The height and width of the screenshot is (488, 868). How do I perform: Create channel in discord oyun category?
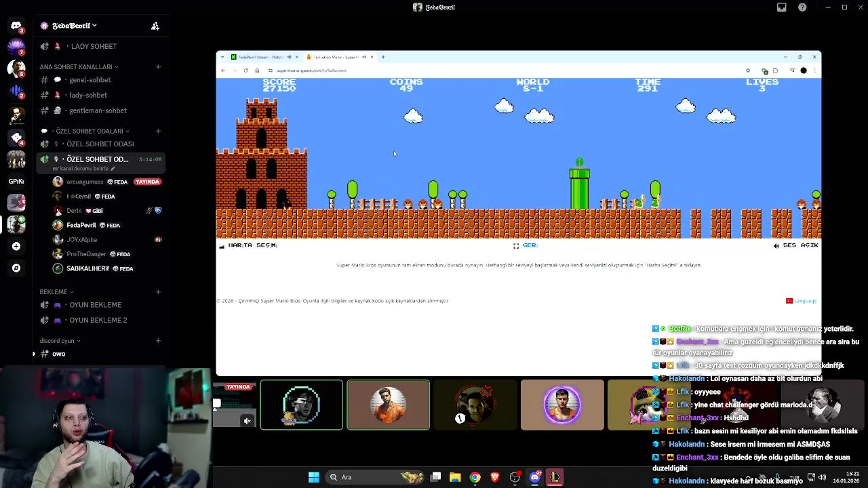point(158,341)
